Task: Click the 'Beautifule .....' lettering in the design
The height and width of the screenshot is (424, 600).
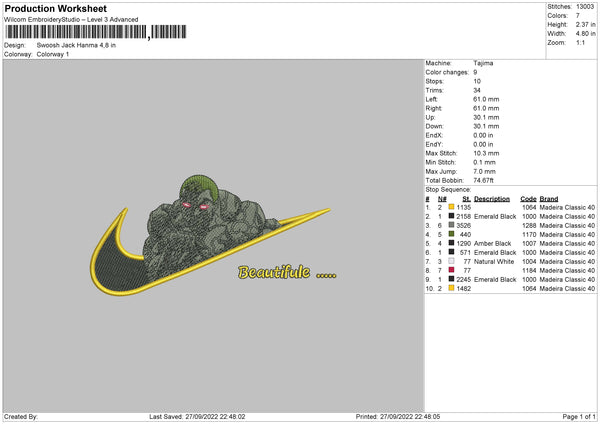Action: coord(287,272)
